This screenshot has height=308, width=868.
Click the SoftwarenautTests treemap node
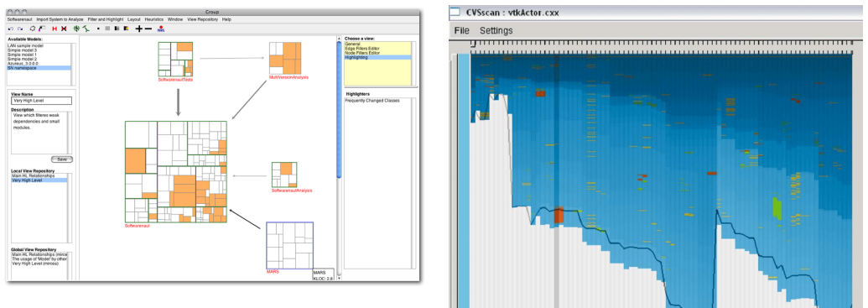[x=175, y=60]
